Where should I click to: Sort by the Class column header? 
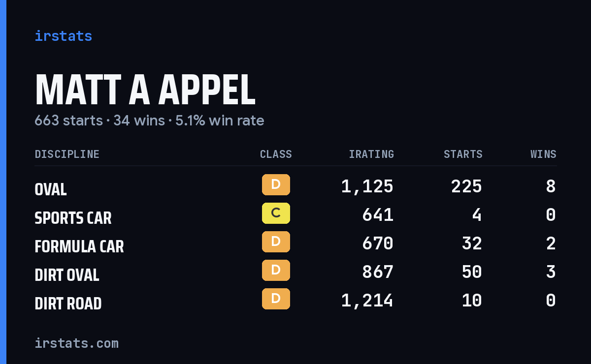click(x=276, y=154)
